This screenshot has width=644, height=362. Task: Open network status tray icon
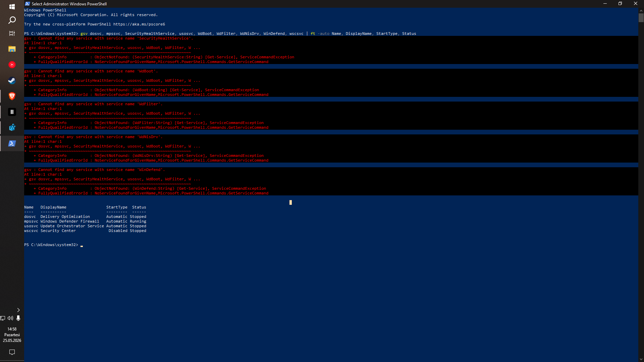(x=3, y=318)
